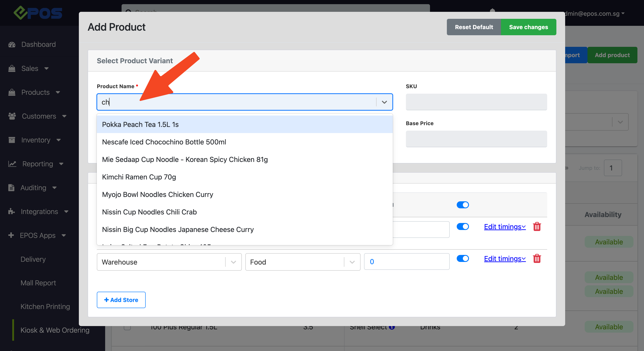Click the info icon beside Shell Select

392,327
